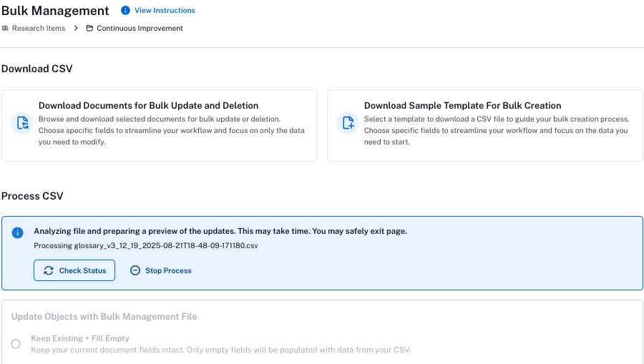Click the Update Objects with Bulk Management File heading
Screen dimensions: 644x364
[104, 316]
